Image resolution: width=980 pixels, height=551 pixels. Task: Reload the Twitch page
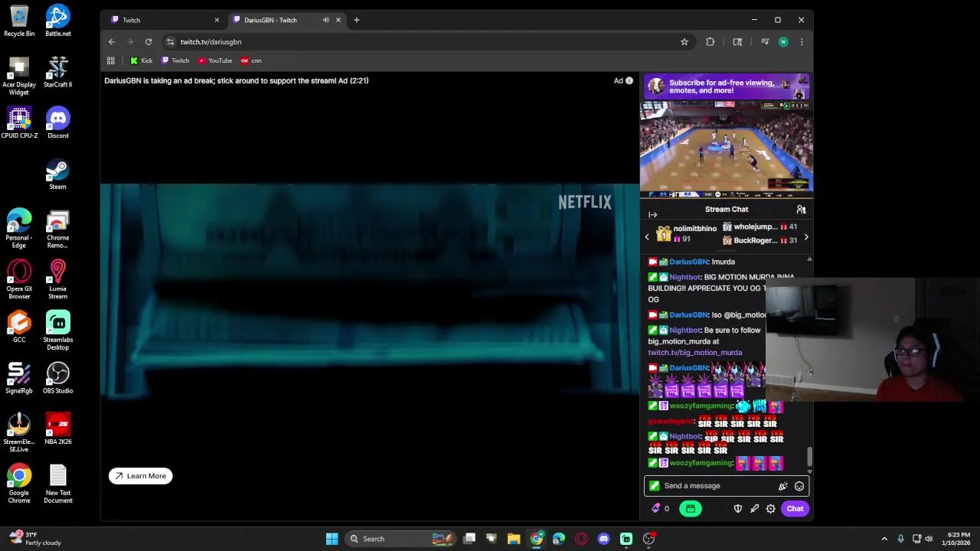(x=149, y=42)
